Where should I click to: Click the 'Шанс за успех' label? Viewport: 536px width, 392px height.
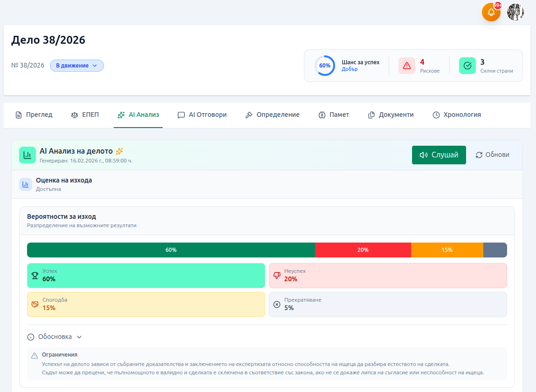pos(361,62)
